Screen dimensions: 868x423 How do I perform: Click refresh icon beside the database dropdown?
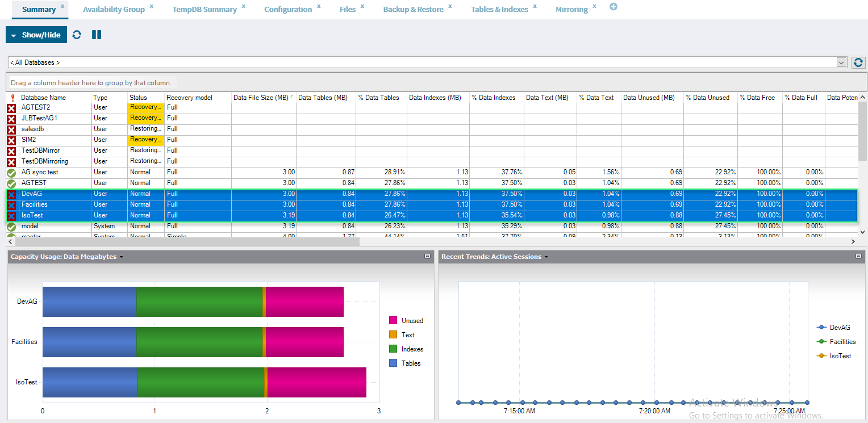(x=858, y=62)
